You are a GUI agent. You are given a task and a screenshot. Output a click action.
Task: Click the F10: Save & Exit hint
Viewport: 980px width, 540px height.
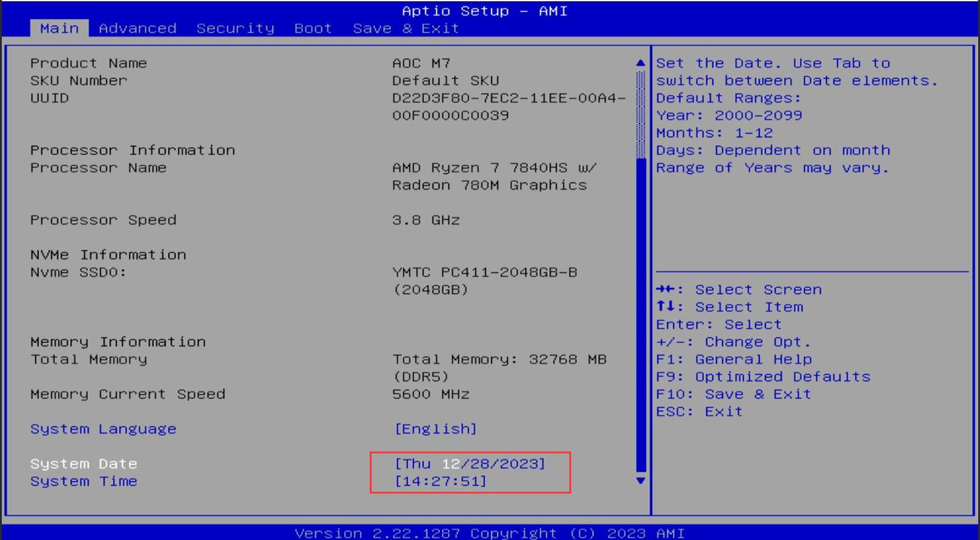pyautogui.click(x=734, y=394)
